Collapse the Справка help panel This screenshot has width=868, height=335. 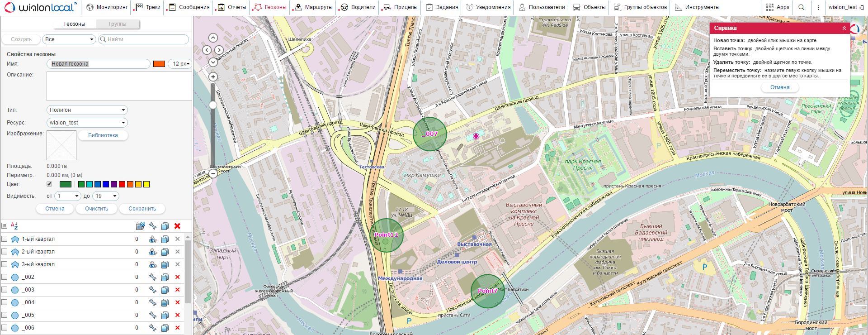click(x=844, y=28)
